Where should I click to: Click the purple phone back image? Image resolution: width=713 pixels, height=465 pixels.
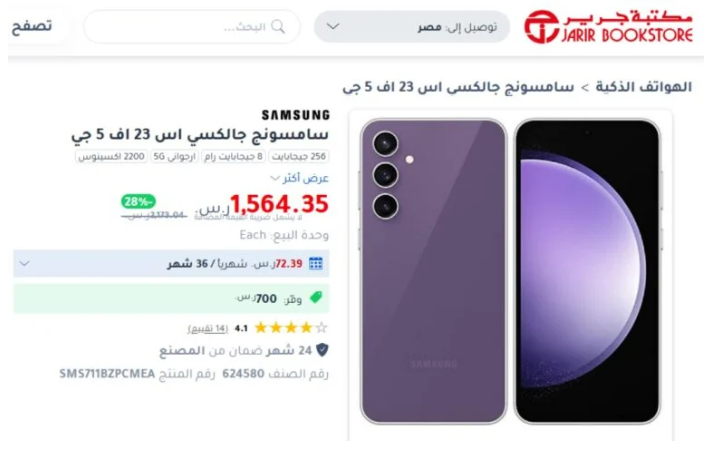pyautogui.click(x=433, y=271)
